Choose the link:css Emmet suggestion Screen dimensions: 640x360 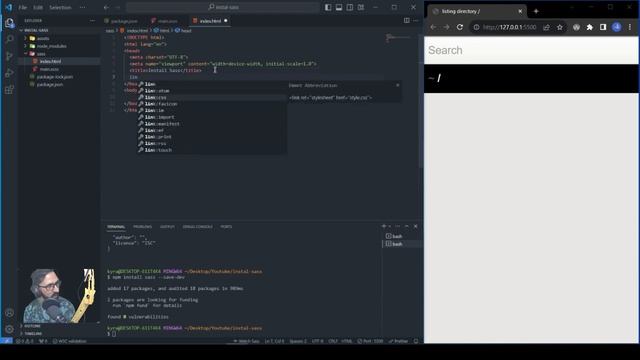(x=211, y=97)
